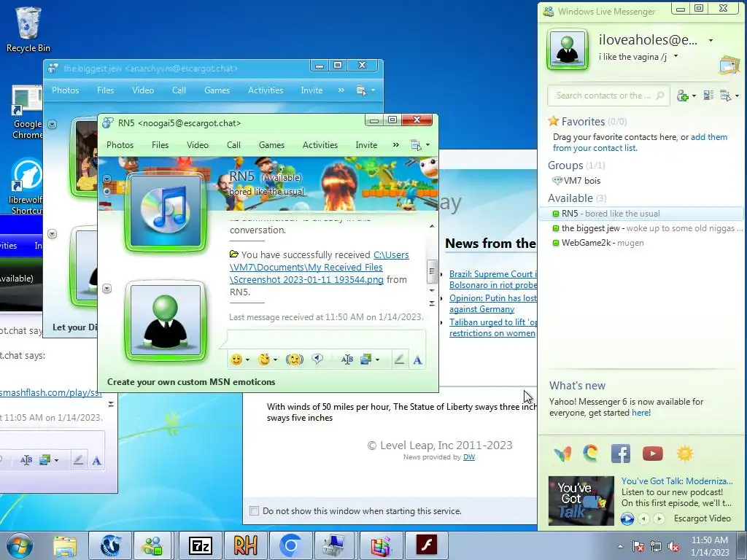This screenshot has width=747, height=560.
Task: Open the background picker dropdown arrow in RN5 chat
Action: (x=377, y=360)
